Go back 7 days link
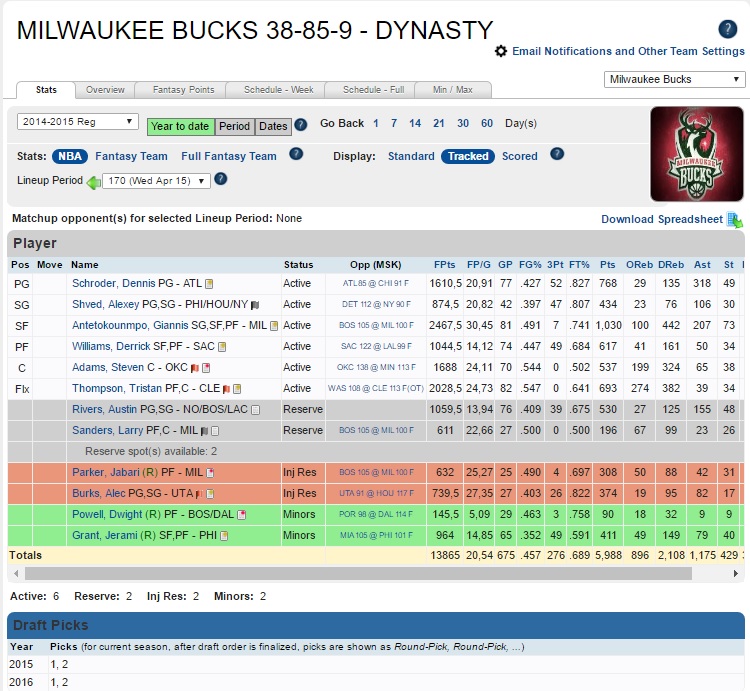 [394, 123]
